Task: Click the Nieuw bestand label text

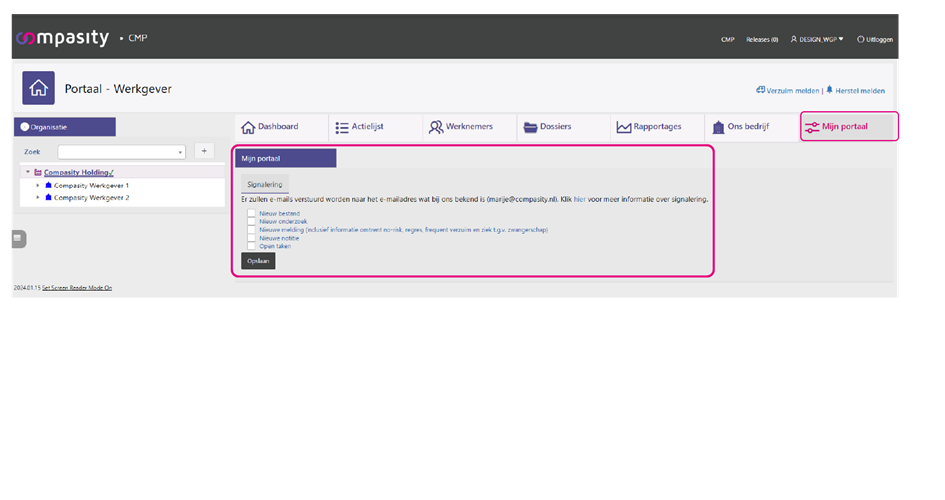Action: pyautogui.click(x=279, y=213)
